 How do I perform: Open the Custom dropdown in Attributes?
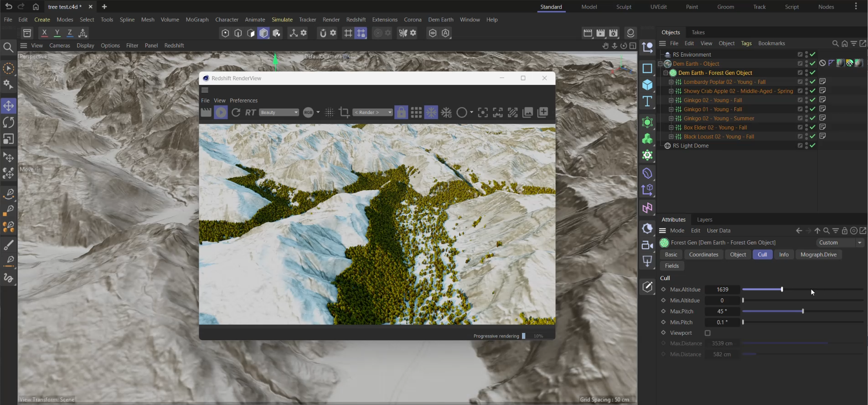tap(840, 243)
